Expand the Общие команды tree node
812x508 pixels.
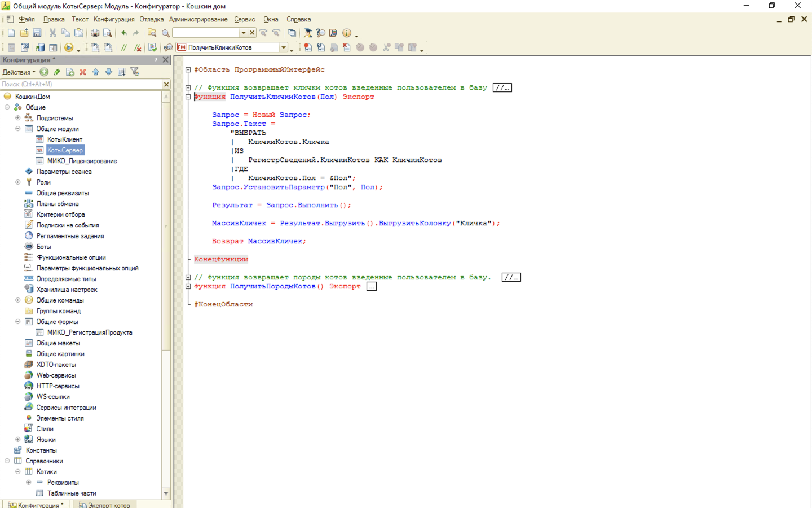18,300
